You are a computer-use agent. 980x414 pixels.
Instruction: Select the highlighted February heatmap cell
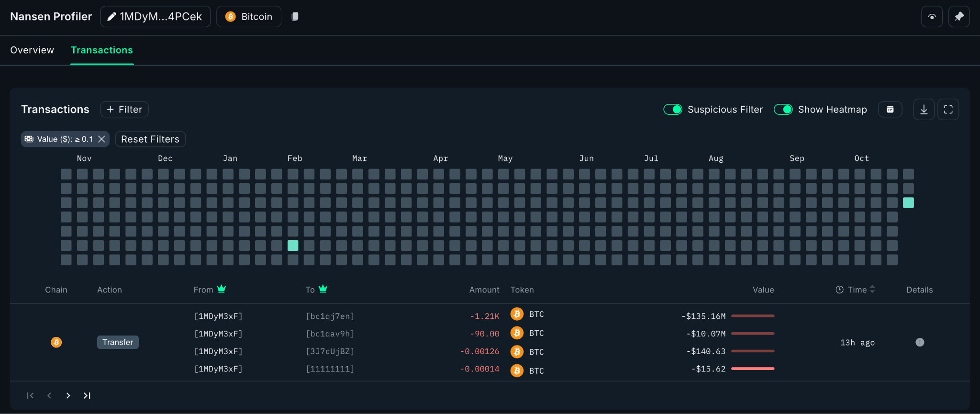pyautogui.click(x=293, y=246)
